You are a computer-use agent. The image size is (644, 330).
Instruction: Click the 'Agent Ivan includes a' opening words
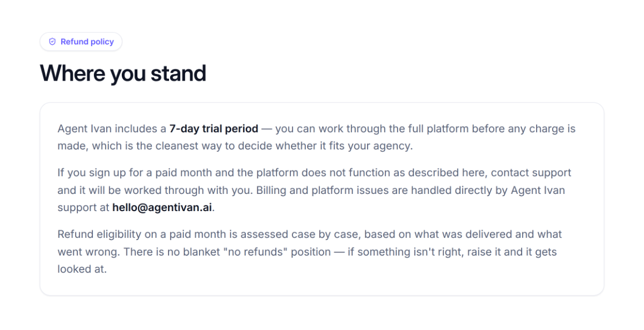112,129
